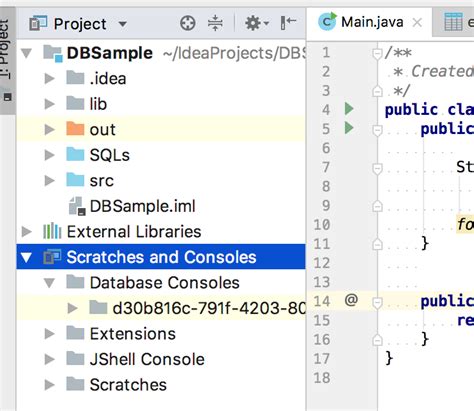Click the @ gutter marker on line 14
Viewport: 474px width, 411px height.
(351, 300)
